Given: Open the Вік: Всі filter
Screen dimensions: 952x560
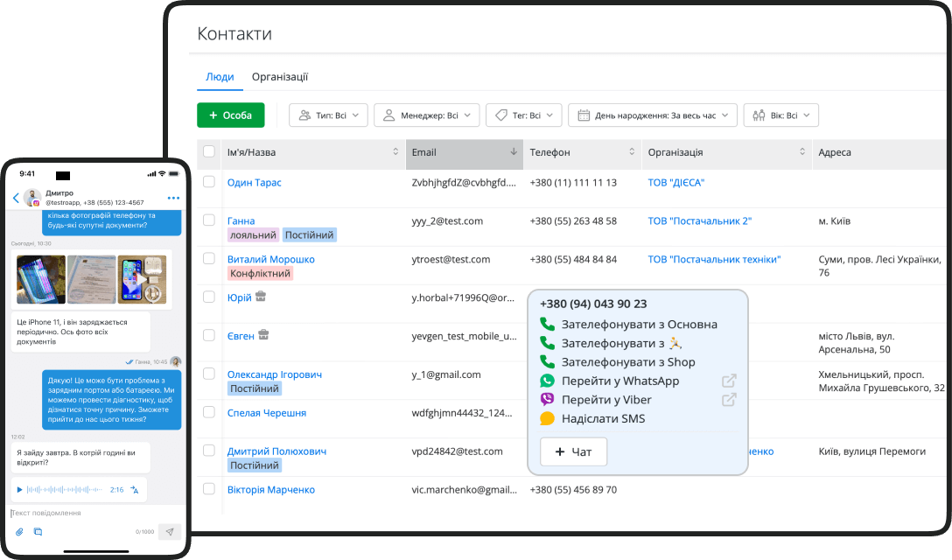Looking at the screenshot, I should point(780,115).
